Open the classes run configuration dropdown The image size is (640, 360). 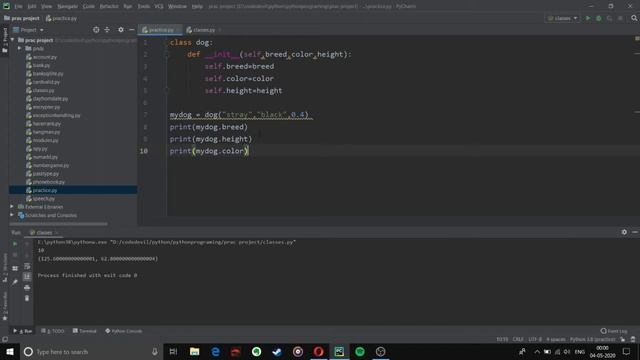(x=562, y=18)
